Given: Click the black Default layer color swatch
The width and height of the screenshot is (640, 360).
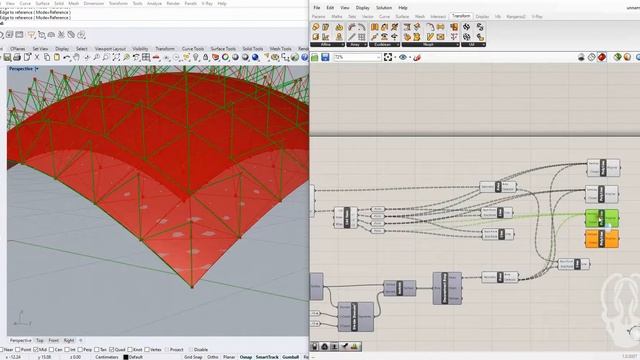Looking at the screenshot, I should tap(126, 357).
